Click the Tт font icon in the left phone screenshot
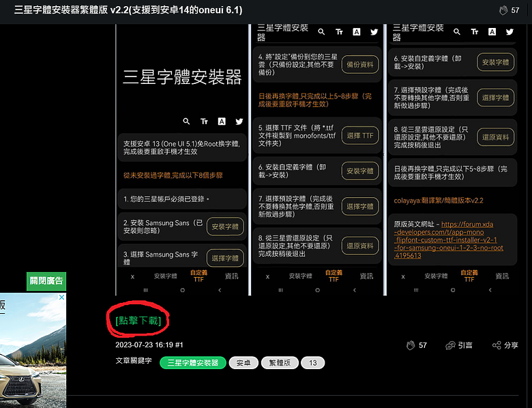Image resolution: width=532 pixels, height=408 pixels. click(x=204, y=121)
